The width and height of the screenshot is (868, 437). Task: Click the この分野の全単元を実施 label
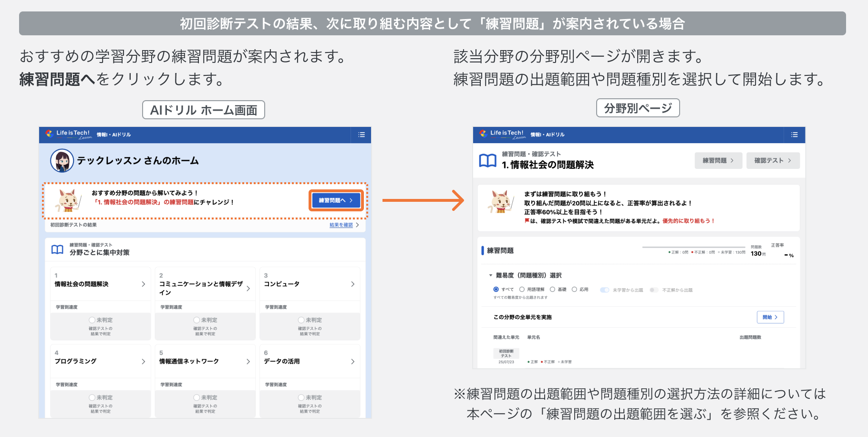click(523, 317)
